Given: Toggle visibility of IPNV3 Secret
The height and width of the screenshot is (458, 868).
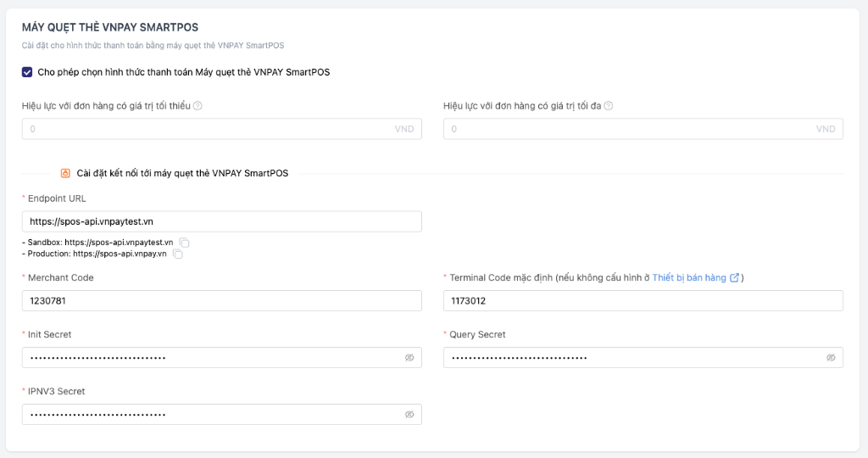Looking at the screenshot, I should tap(409, 415).
